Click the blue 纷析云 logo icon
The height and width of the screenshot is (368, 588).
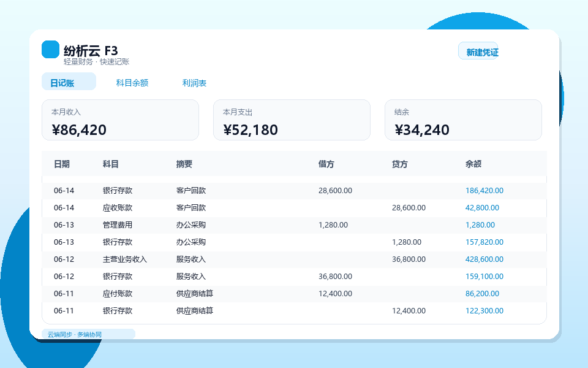[x=50, y=50]
